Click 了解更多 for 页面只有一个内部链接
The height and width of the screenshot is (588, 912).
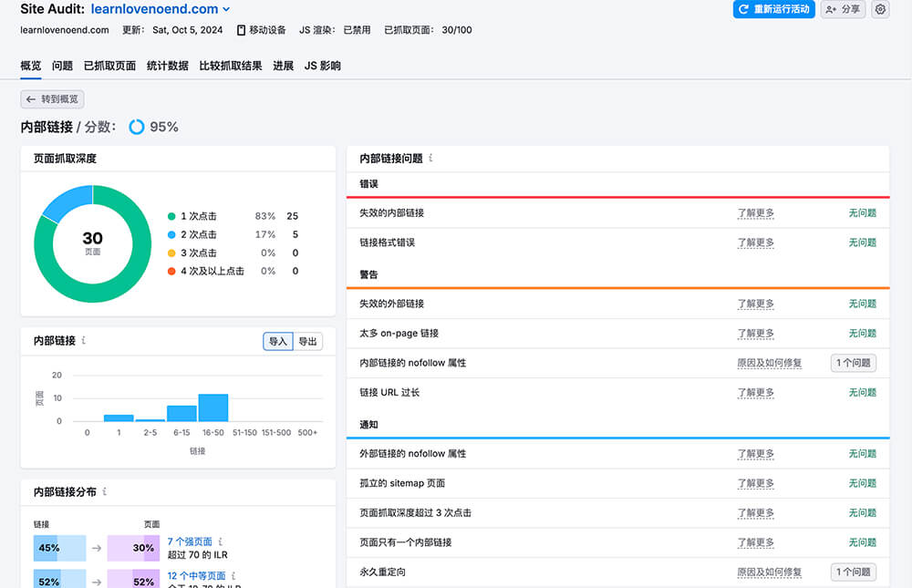pos(755,542)
